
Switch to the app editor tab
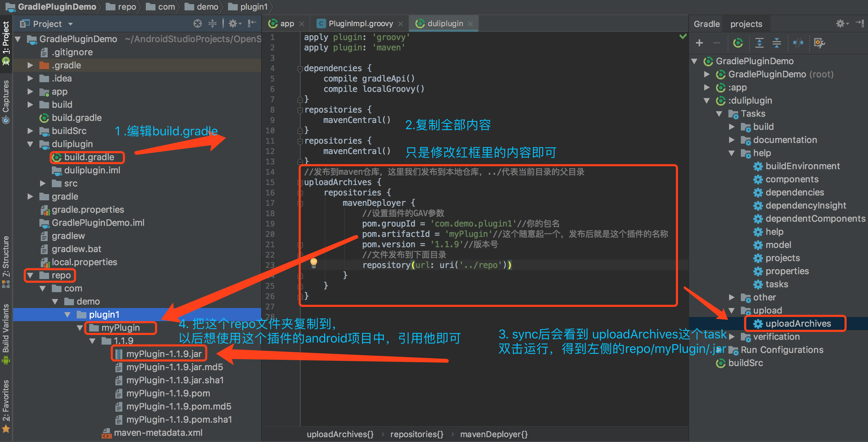click(x=286, y=23)
